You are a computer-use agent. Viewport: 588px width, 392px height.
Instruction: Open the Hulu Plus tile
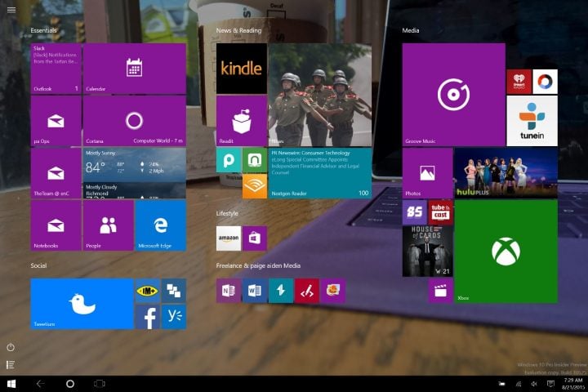coord(506,173)
